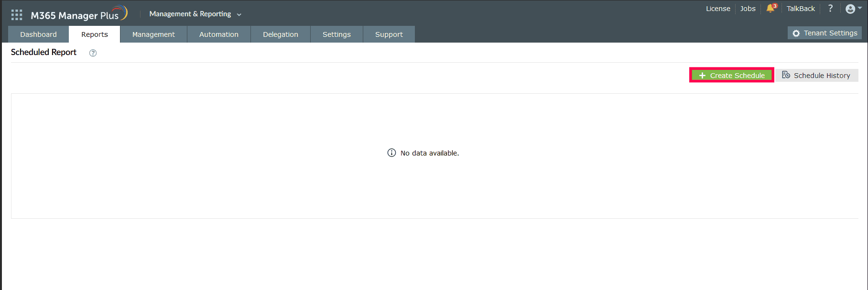
Task: Open the Delegation tab
Action: point(281,34)
